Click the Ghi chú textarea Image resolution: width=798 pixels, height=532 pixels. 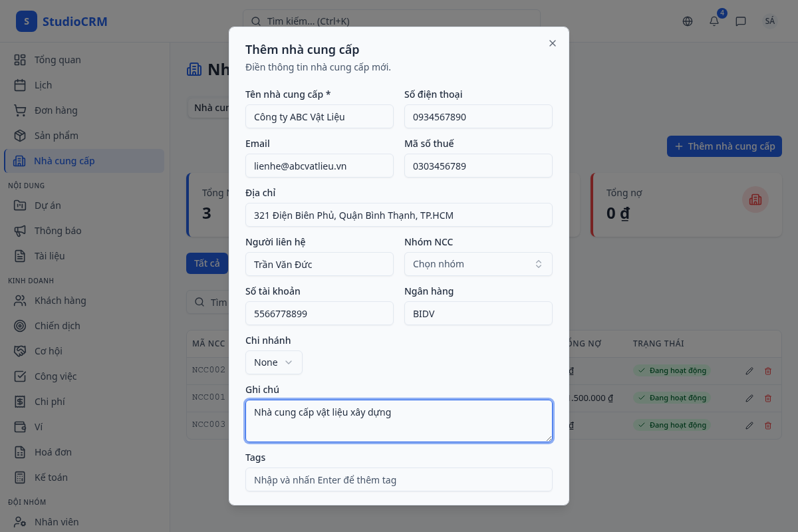coord(398,421)
